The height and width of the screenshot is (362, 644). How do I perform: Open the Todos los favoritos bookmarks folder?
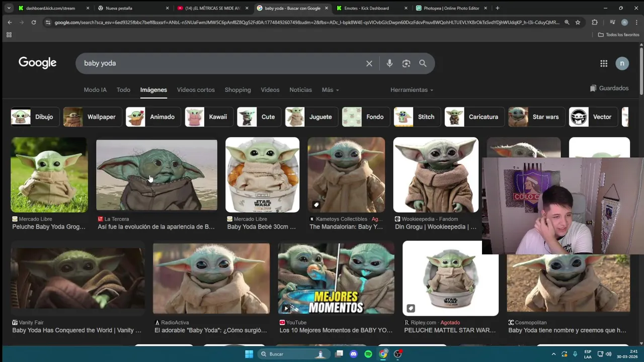619,35
